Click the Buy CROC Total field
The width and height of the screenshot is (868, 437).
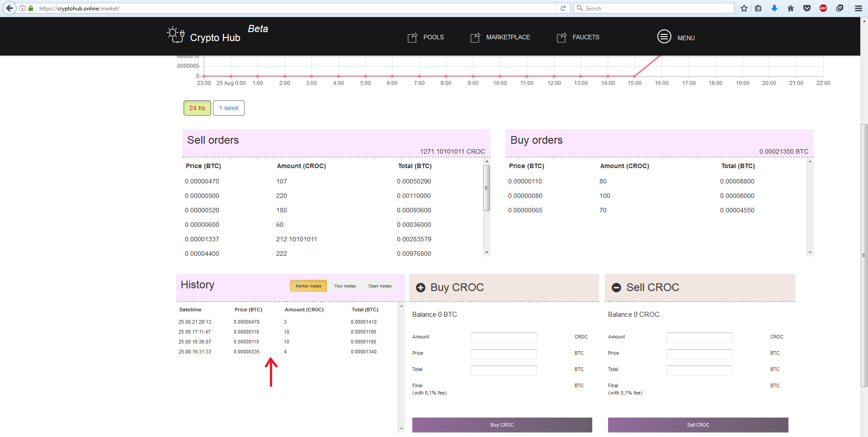pos(504,370)
